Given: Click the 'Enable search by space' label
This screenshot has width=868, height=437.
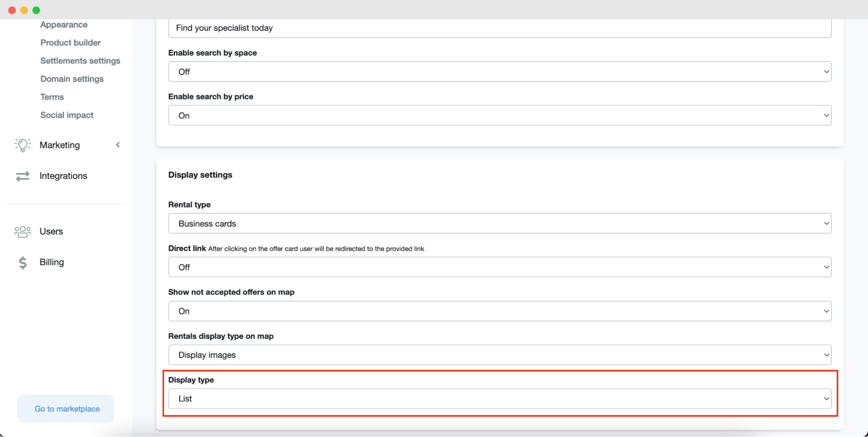Looking at the screenshot, I should [x=212, y=53].
